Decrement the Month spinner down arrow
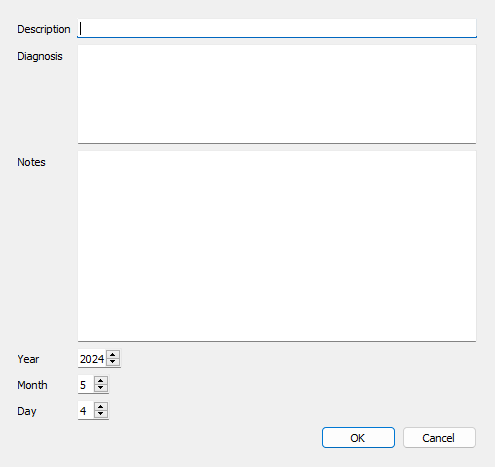 pos(101,388)
